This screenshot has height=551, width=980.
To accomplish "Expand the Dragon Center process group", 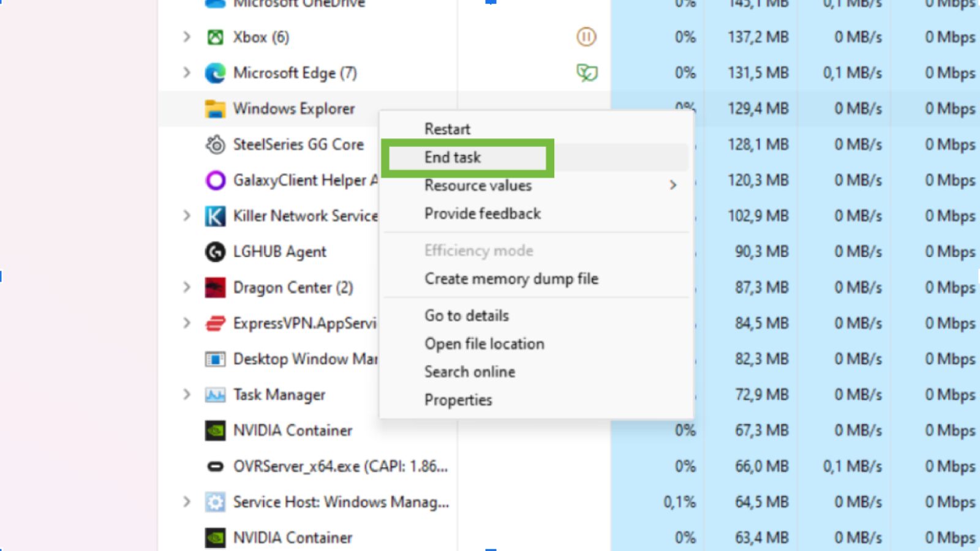I will tap(187, 287).
